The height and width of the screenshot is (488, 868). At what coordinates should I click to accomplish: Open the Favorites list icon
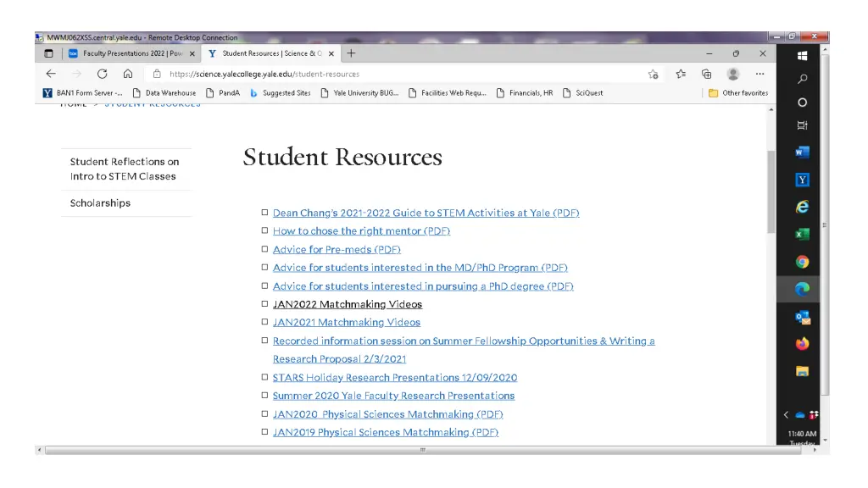pos(681,74)
